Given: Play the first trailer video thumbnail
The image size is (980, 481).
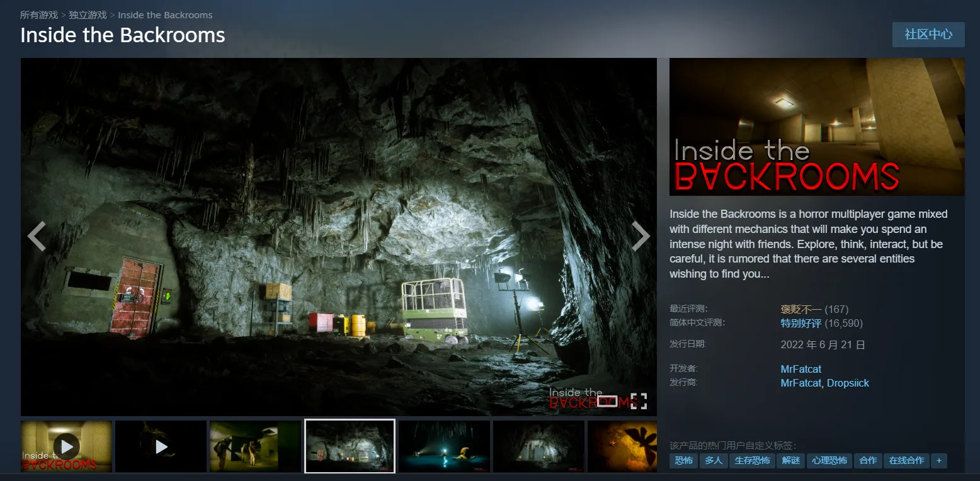Looking at the screenshot, I should (66, 446).
